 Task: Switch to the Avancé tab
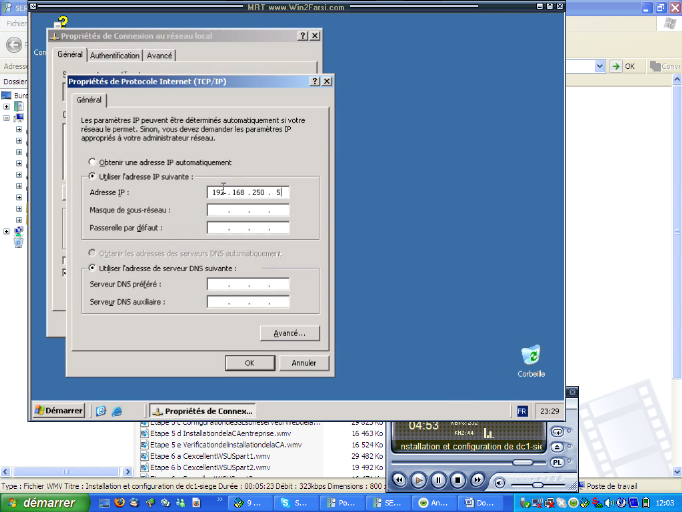pyautogui.click(x=159, y=55)
